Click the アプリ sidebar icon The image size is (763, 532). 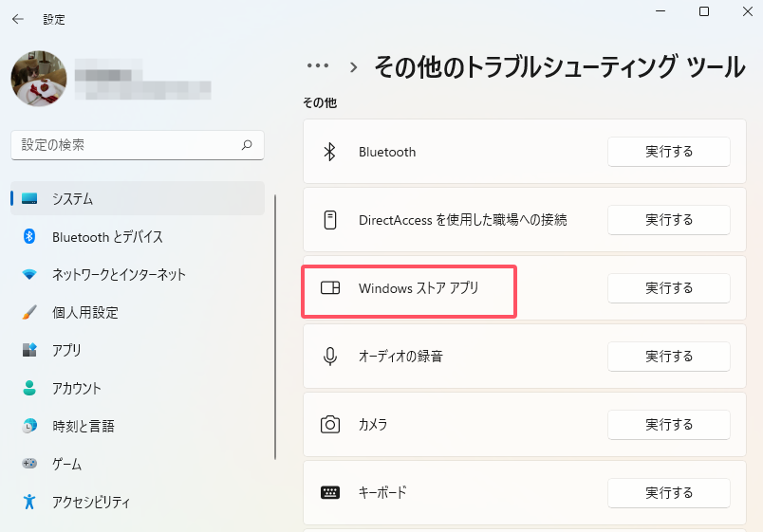tap(29, 350)
